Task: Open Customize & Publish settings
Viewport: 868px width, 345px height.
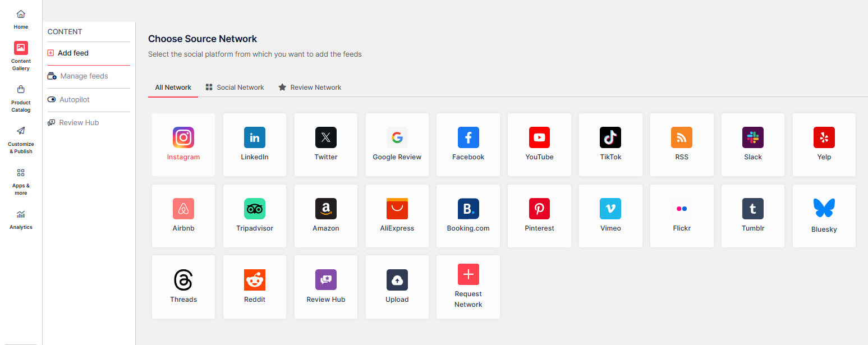Action: (x=21, y=140)
